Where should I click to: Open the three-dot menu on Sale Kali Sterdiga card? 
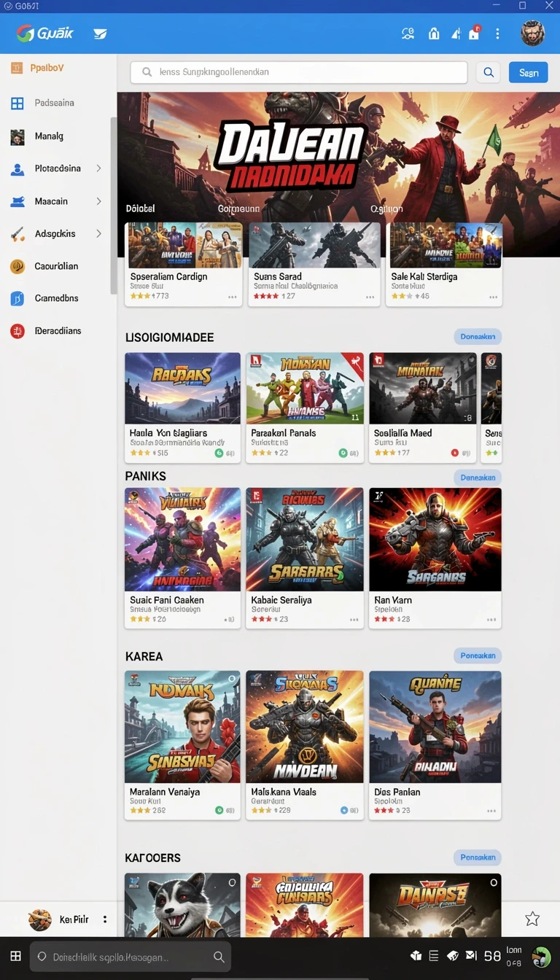(494, 297)
